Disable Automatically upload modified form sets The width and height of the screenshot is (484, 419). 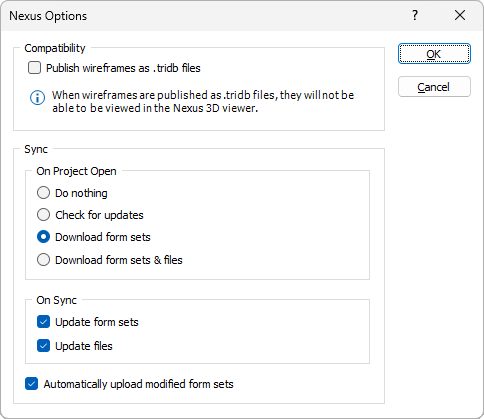pos(31,384)
